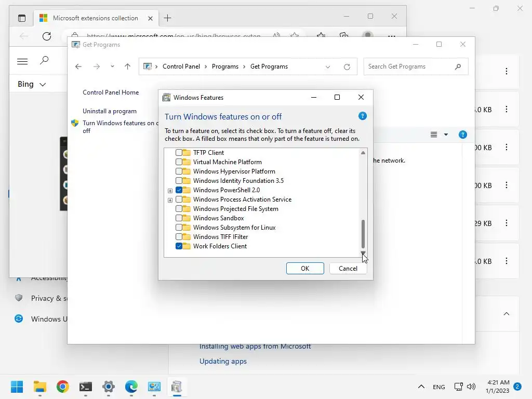532x399 pixels.
Task: Check Windows Projected File System
Action: pyautogui.click(x=179, y=209)
